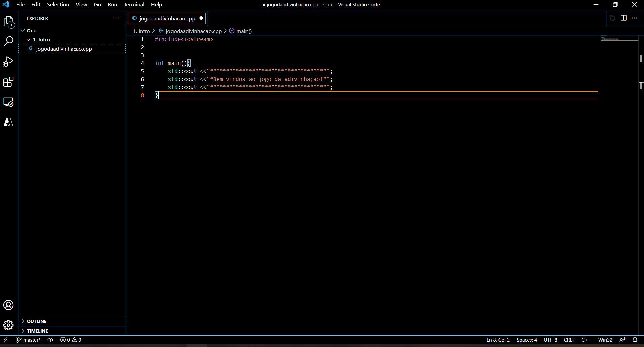
Task: Open a remote window from status bar
Action: click(x=6, y=340)
